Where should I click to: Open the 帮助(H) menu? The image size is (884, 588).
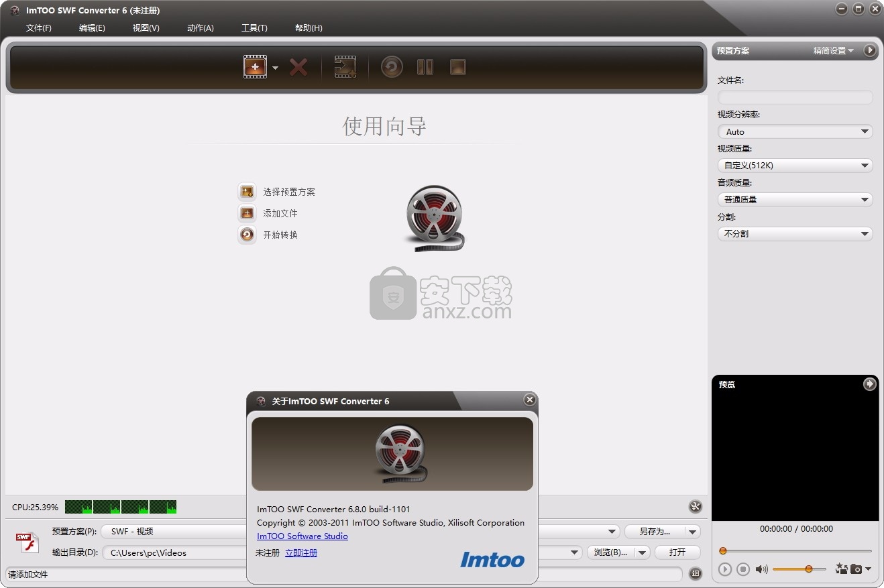click(x=309, y=27)
